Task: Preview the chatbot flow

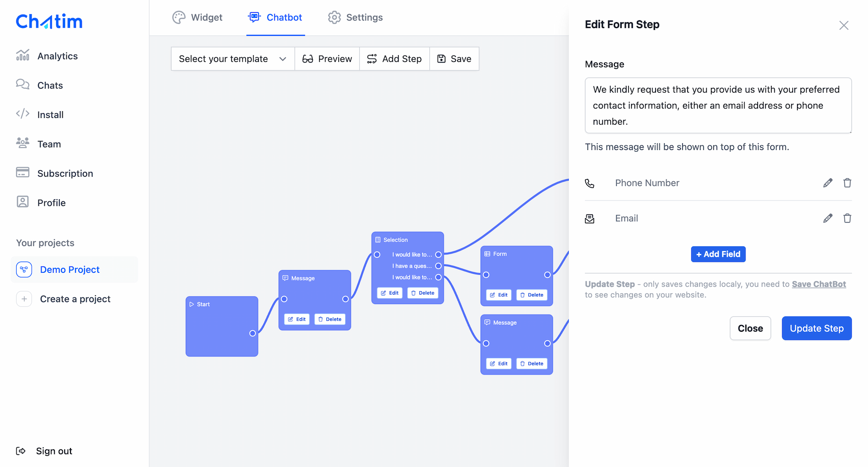Action: tap(327, 59)
